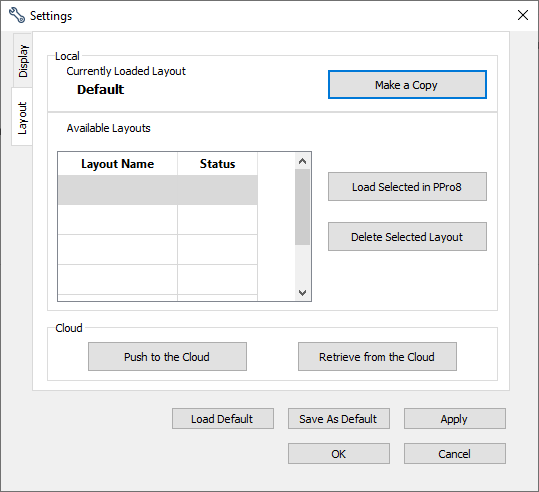The image size is (539, 492).
Task: Click Save As Default button
Action: (339, 419)
